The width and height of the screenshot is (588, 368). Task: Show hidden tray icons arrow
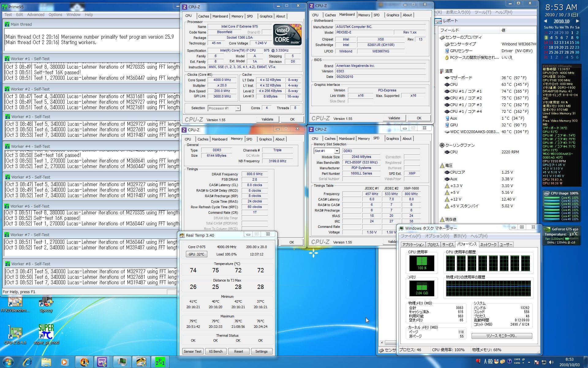529,362
